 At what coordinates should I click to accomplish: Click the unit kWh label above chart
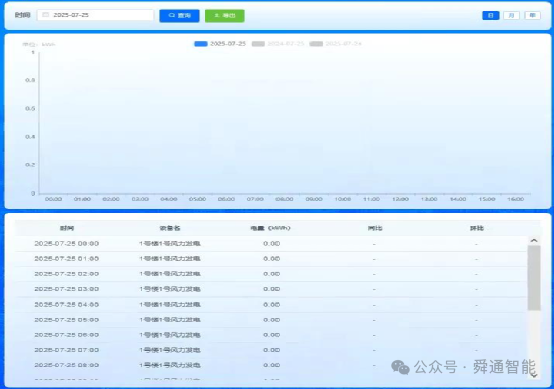coord(39,44)
